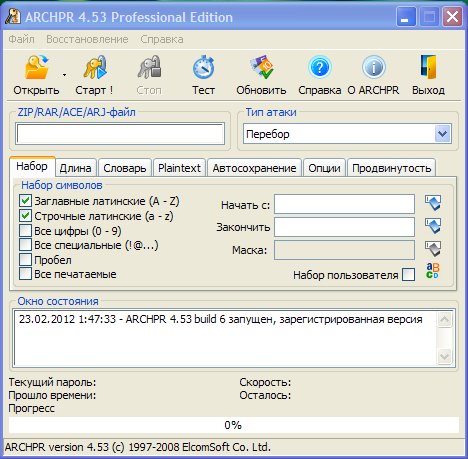Click the icon beside Начать с field
This screenshot has height=459, width=468.
(433, 203)
